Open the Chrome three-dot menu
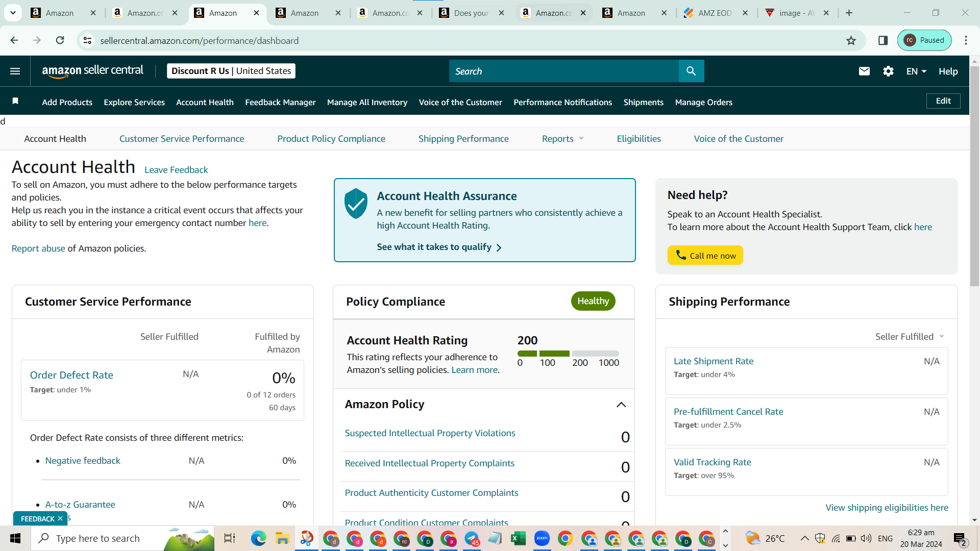 coord(966,40)
